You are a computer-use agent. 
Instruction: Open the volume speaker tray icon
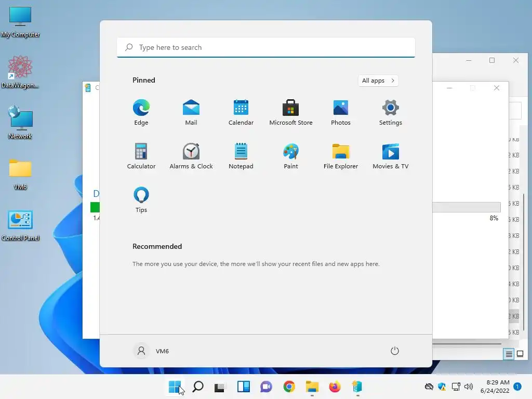click(x=469, y=387)
